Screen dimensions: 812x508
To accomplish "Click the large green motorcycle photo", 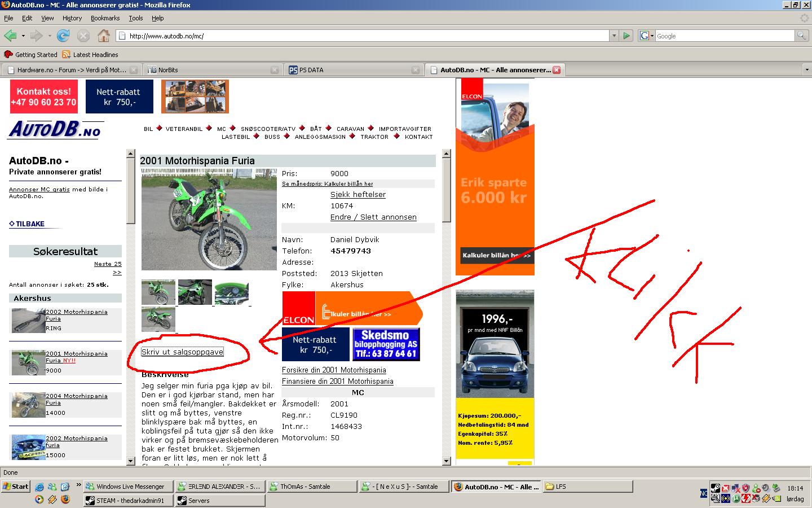I will [x=209, y=220].
